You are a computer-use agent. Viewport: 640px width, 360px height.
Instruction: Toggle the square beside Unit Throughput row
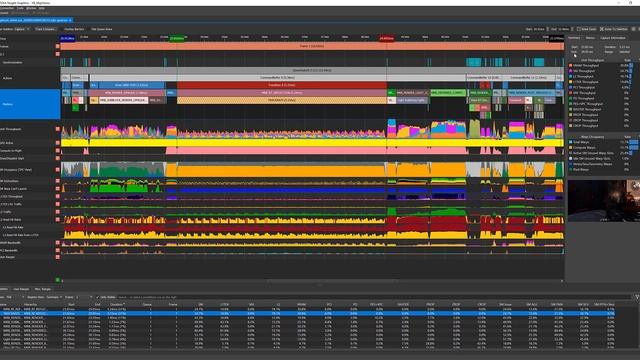pos(58,129)
